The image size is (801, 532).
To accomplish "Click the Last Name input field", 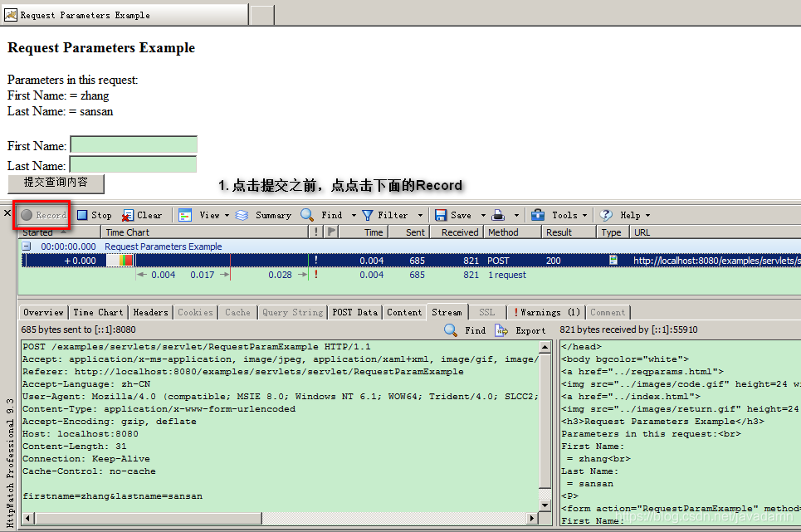I will [x=134, y=165].
